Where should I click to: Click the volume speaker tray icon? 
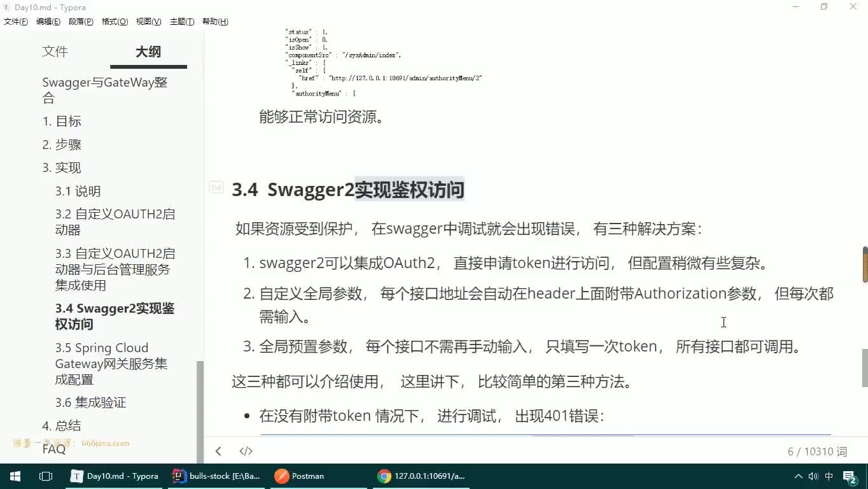813,476
